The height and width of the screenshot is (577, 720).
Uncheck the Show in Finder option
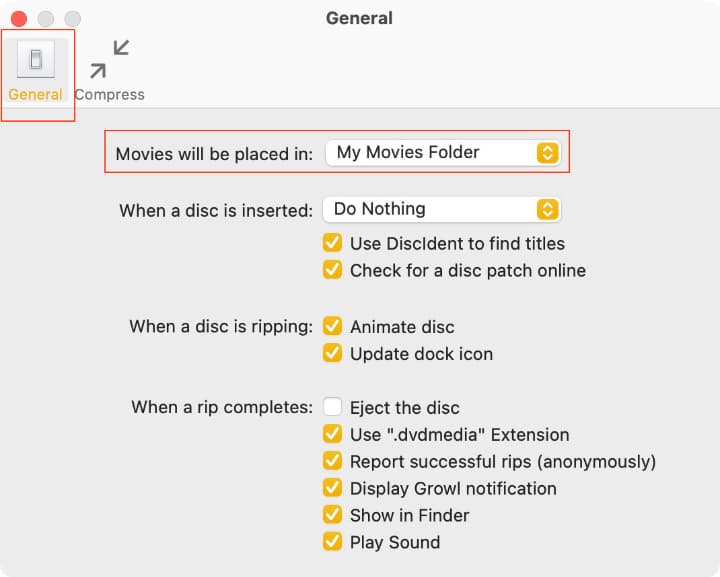(332, 515)
